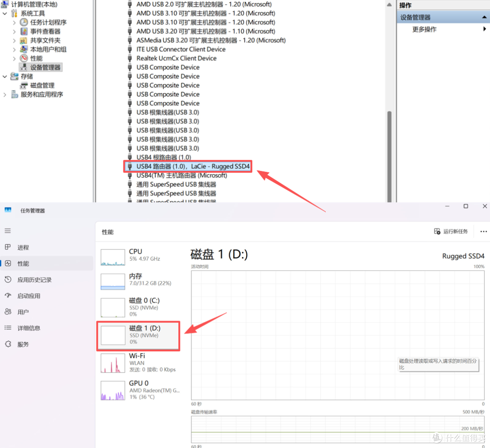The height and width of the screenshot is (448, 490).
Task: Click the System Tools (系统工具) icon
Action: pyautogui.click(x=15, y=13)
